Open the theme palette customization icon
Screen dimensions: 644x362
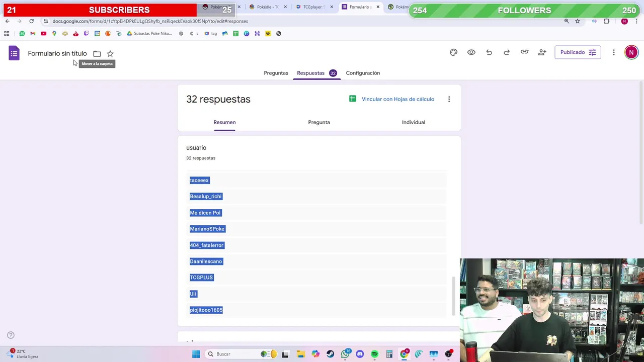tap(453, 52)
